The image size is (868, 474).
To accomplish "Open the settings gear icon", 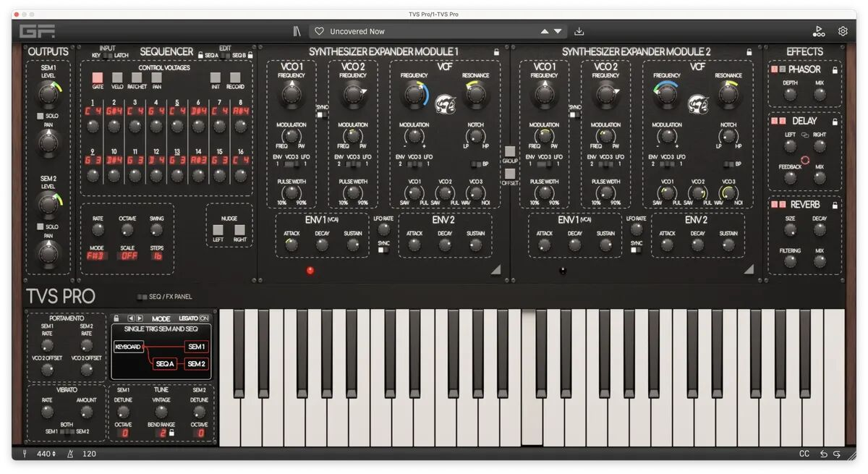I will point(843,31).
